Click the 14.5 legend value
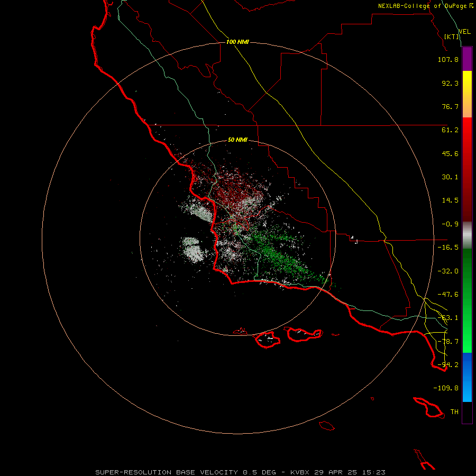Image resolution: width=476 pixels, height=476 pixels. click(x=450, y=200)
